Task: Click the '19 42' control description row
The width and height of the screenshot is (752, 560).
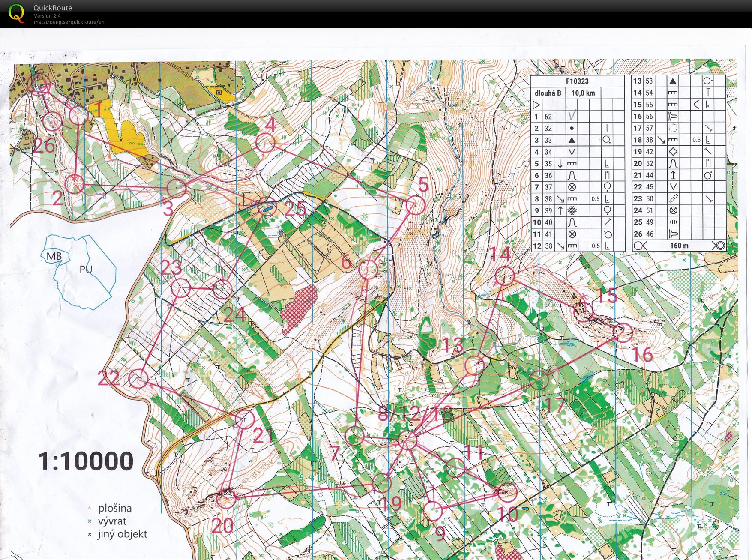Action: pos(679,151)
